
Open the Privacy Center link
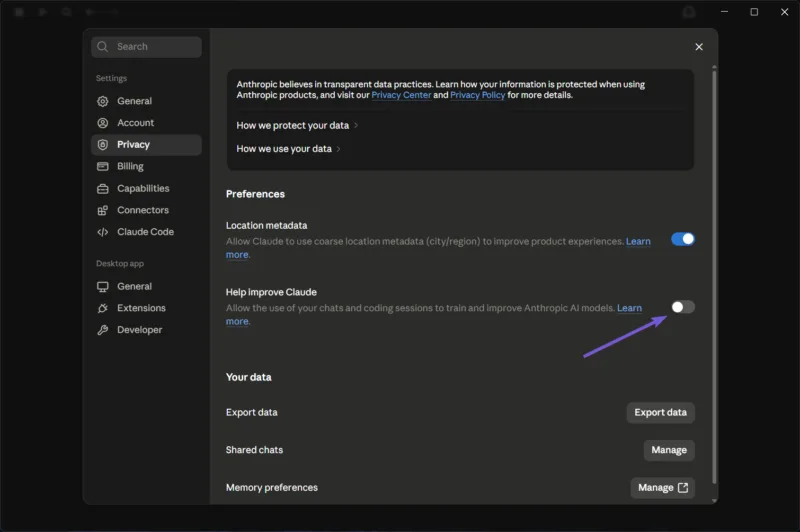[401, 95]
